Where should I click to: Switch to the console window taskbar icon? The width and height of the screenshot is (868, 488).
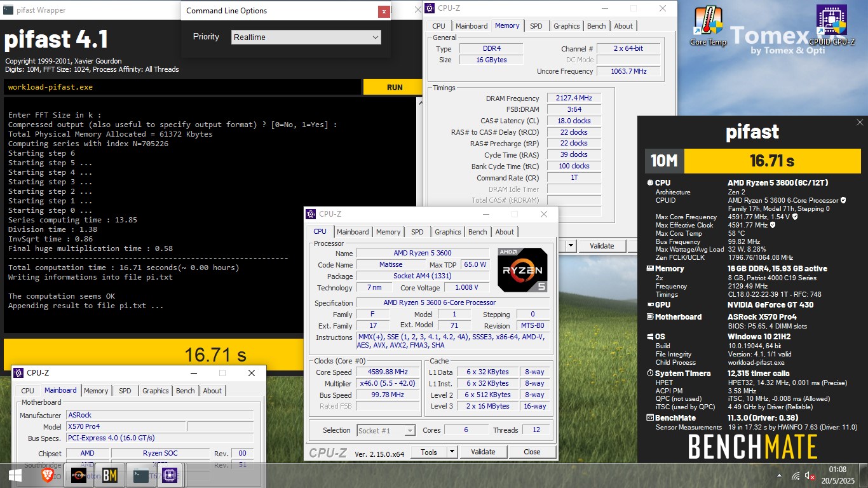coord(140,475)
